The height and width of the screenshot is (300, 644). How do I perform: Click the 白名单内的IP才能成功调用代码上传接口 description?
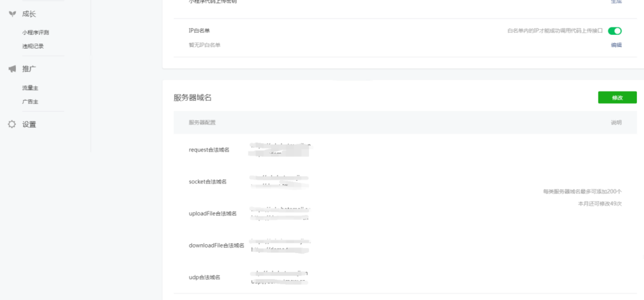555,31
